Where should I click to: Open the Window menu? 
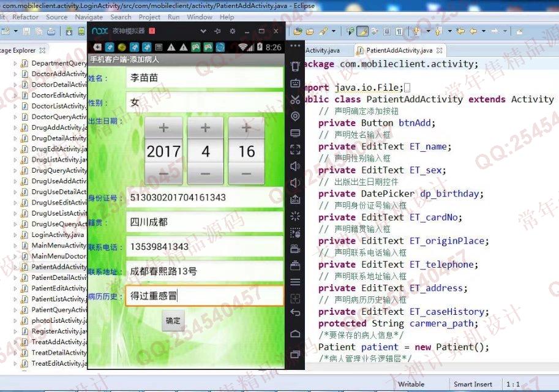[200, 17]
